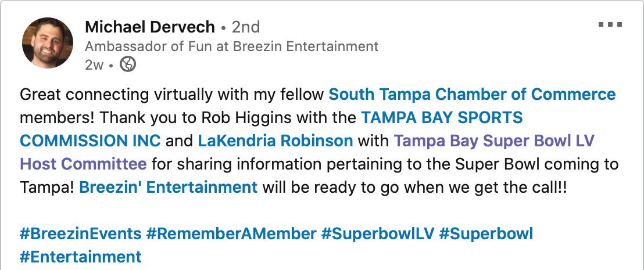This screenshot has height=270, width=644.
Task: Click the #Entertainment hashtag
Action: pyautogui.click(x=80, y=257)
